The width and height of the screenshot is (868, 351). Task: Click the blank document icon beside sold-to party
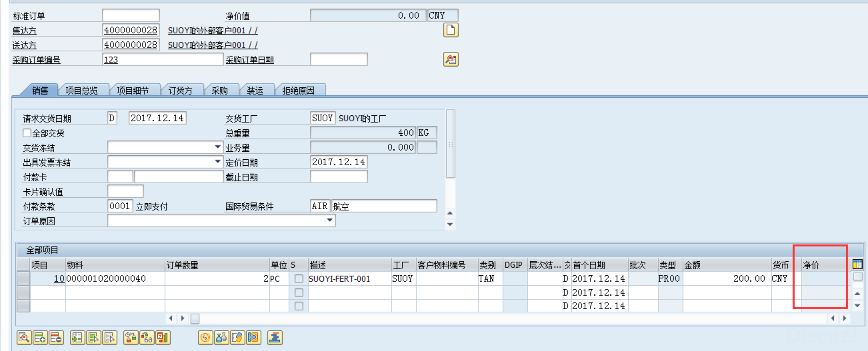[x=451, y=30]
